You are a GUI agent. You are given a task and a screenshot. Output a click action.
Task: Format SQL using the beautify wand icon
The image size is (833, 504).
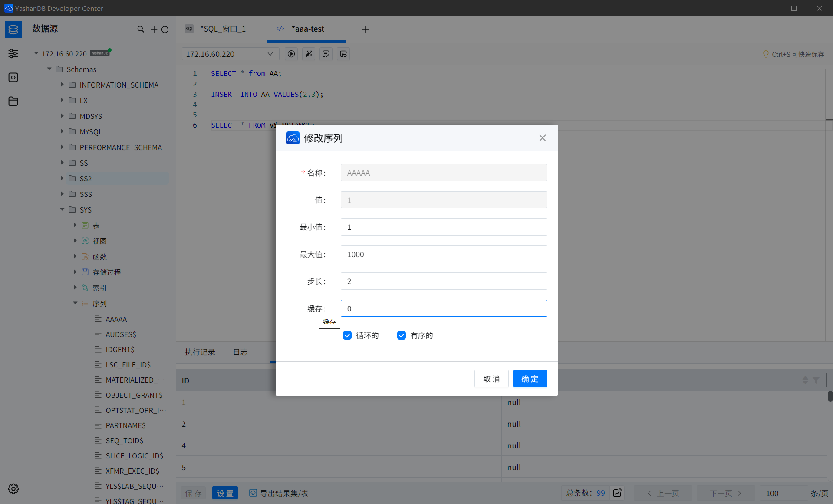click(308, 54)
